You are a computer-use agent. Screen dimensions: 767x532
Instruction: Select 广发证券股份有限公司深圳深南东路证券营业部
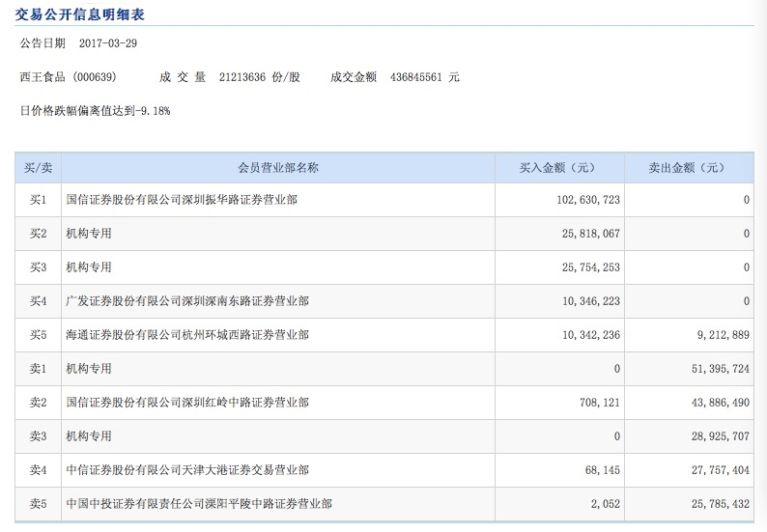click(187, 300)
